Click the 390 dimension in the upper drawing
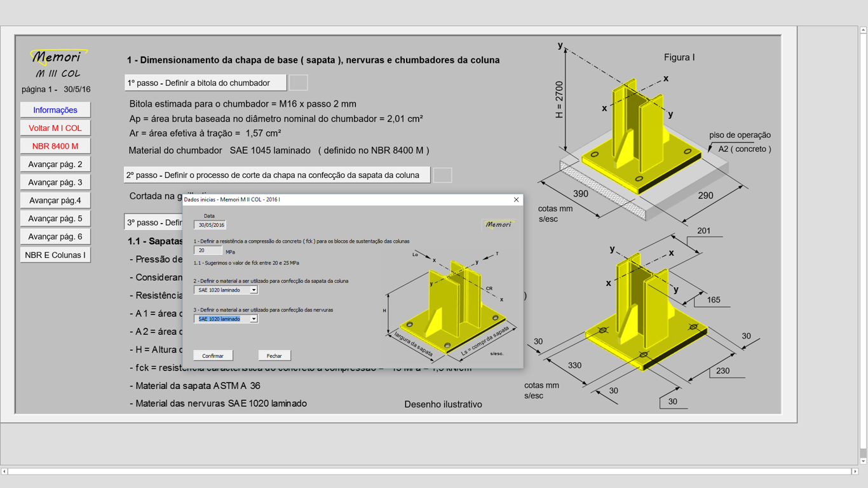868x488 pixels. pos(580,194)
